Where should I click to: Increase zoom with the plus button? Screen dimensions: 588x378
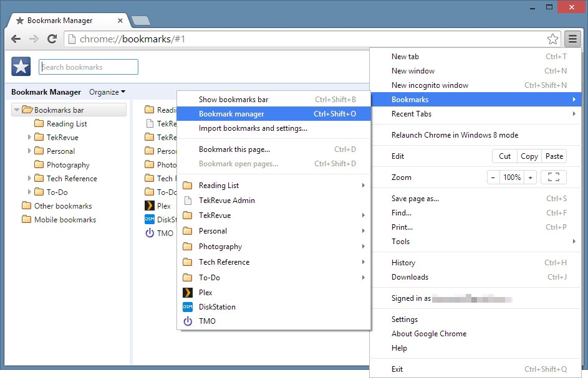[x=531, y=177]
